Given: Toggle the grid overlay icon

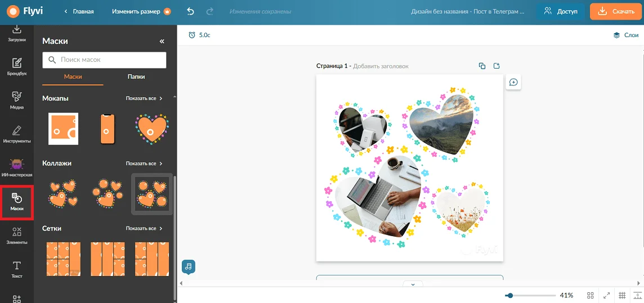Looking at the screenshot, I should pos(622,295).
